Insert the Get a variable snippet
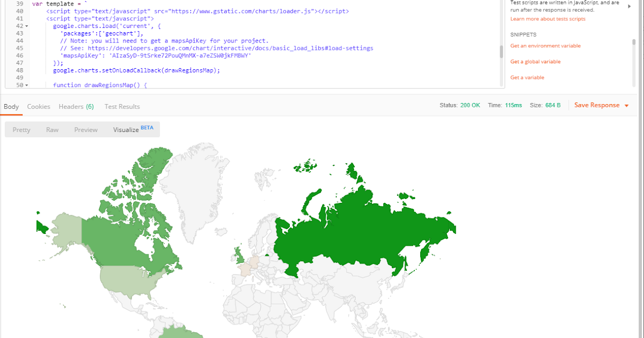 click(x=527, y=78)
